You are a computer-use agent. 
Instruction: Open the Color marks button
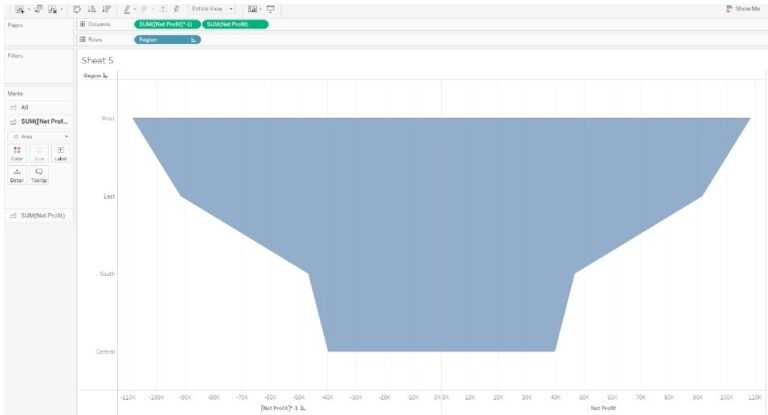pyautogui.click(x=17, y=153)
